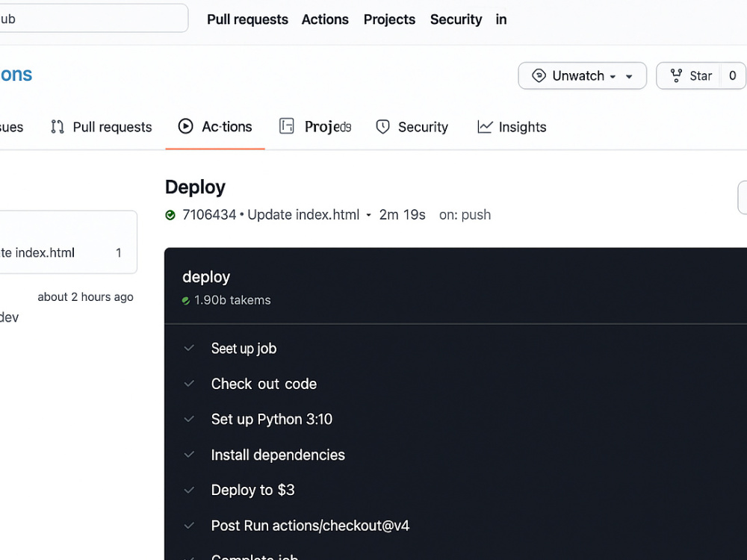
Task: Click the checkmark next to Deploy to $3
Action: click(189, 490)
